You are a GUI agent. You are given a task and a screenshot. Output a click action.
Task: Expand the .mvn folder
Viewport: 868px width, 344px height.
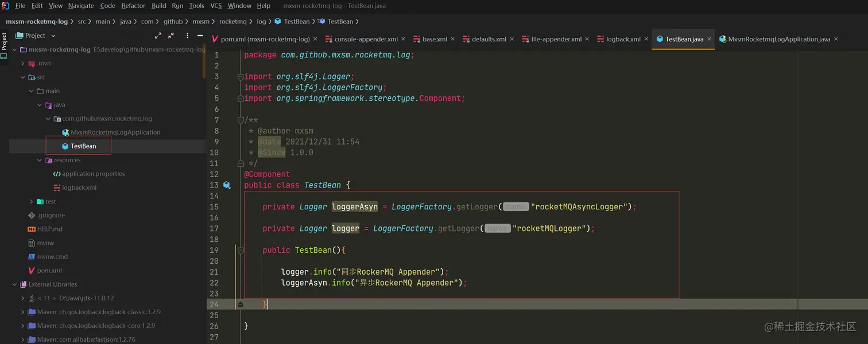click(x=23, y=64)
